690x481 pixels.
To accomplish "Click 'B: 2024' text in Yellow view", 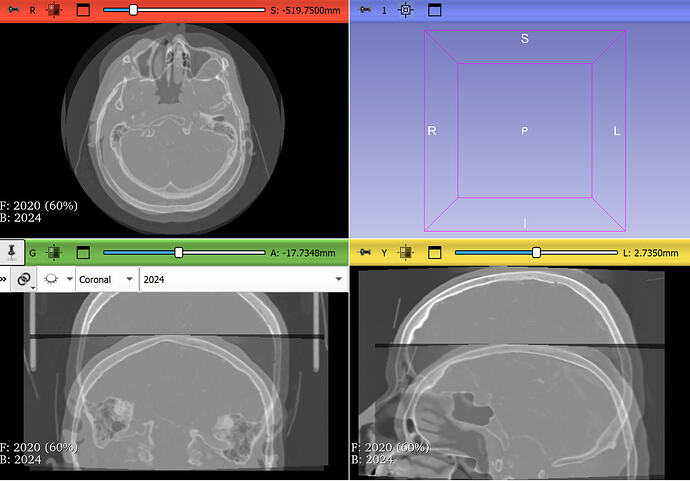I will [x=372, y=459].
